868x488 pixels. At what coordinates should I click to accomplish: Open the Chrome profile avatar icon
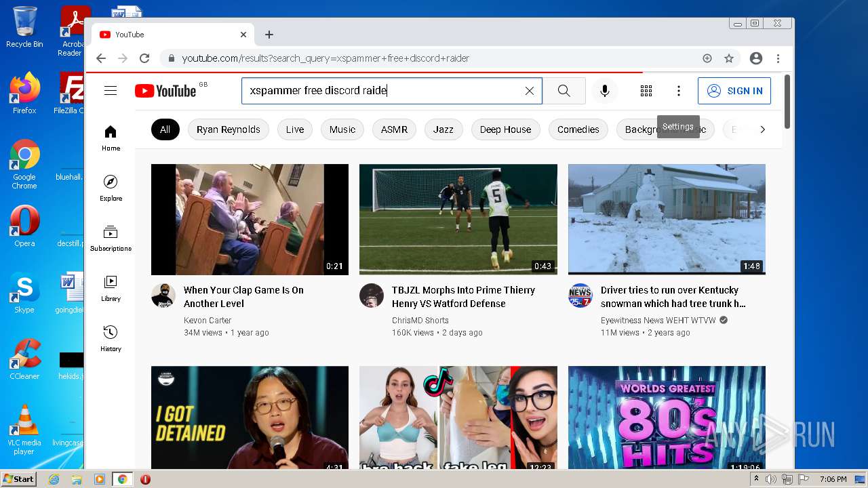pos(756,58)
